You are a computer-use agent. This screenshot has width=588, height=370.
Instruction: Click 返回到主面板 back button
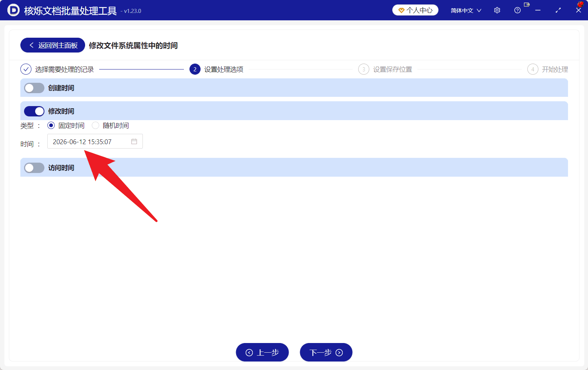click(x=53, y=45)
